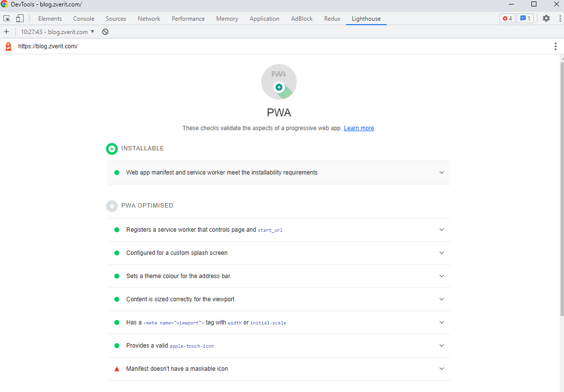Open DevTools settings gear
This screenshot has height=392, width=564.
coord(546,18)
